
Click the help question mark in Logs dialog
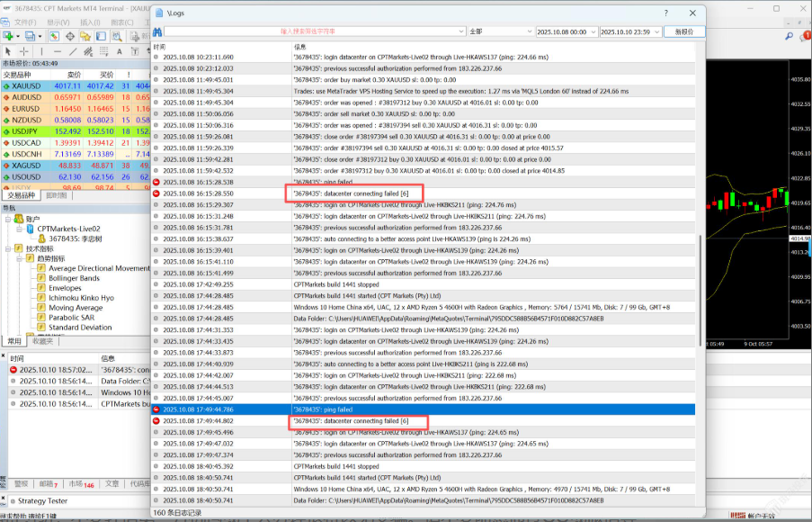(665, 13)
